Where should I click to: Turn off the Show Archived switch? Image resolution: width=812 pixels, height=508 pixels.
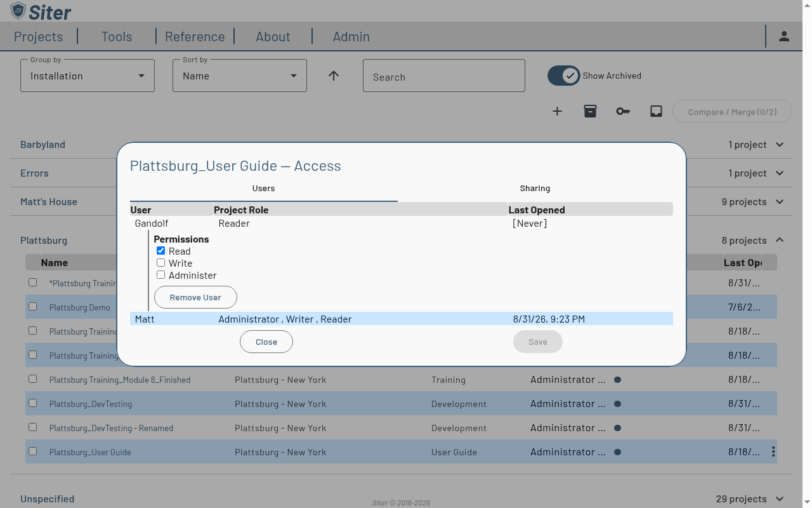563,76
